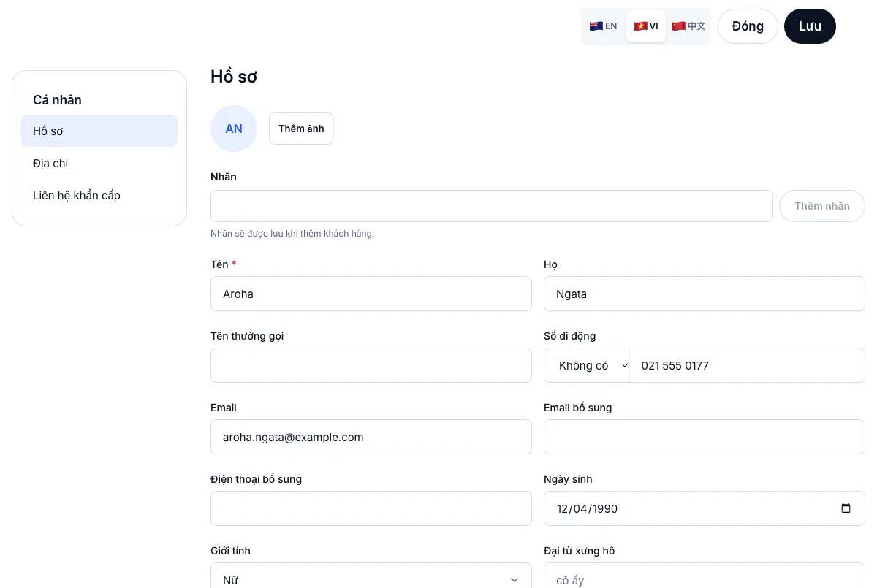Viewport: 877px width, 588px height.
Task: Expand the Không có mobile prefix dropdown
Action: (587, 365)
